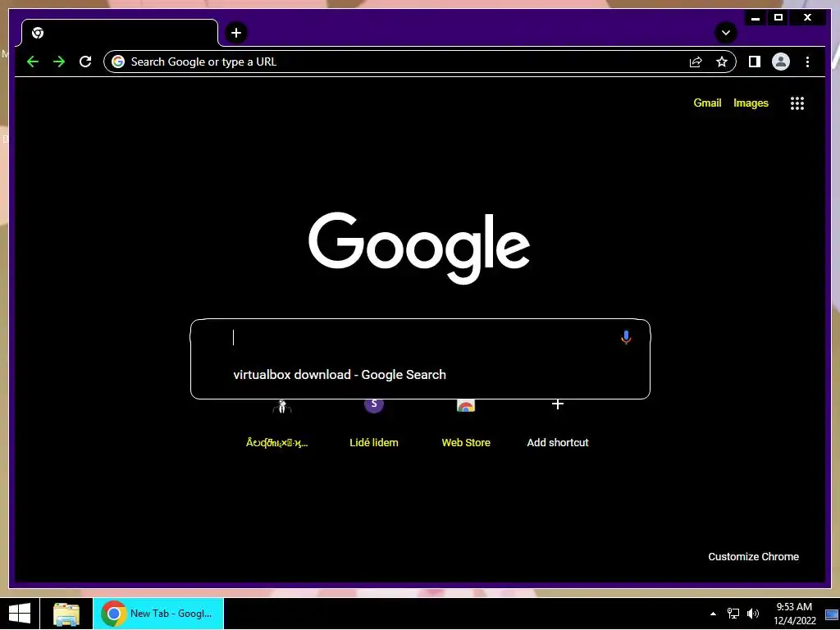Click the Customize Chrome button
Viewport: 840px width, 630px height.
point(753,557)
